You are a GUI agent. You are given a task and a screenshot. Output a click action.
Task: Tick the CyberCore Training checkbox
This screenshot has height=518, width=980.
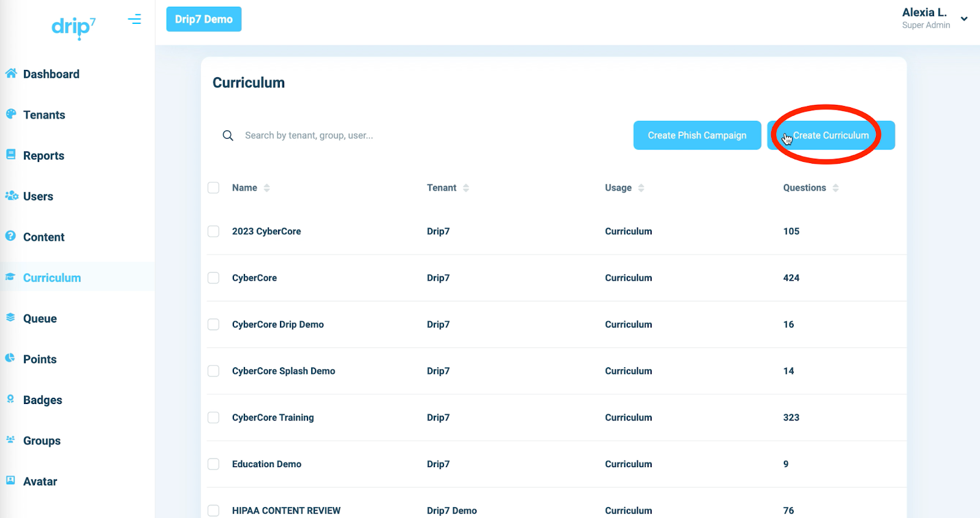point(213,417)
